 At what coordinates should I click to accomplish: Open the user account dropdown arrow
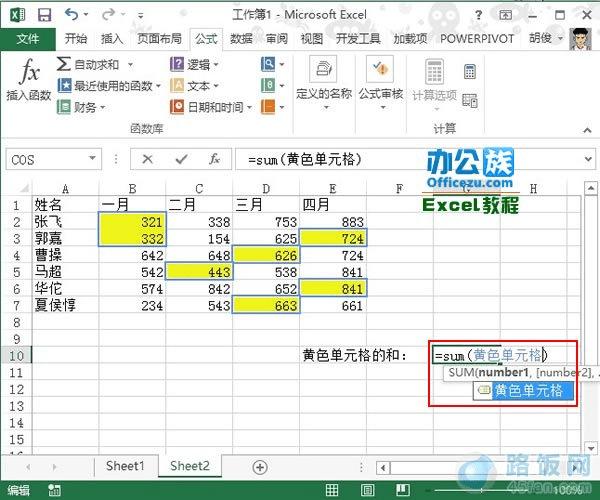click(561, 38)
